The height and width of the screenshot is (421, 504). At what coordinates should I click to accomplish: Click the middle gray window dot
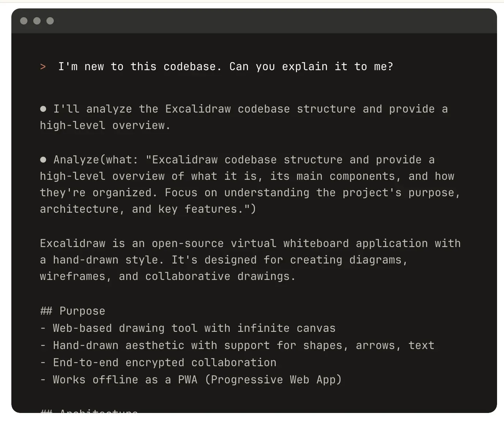[37, 21]
